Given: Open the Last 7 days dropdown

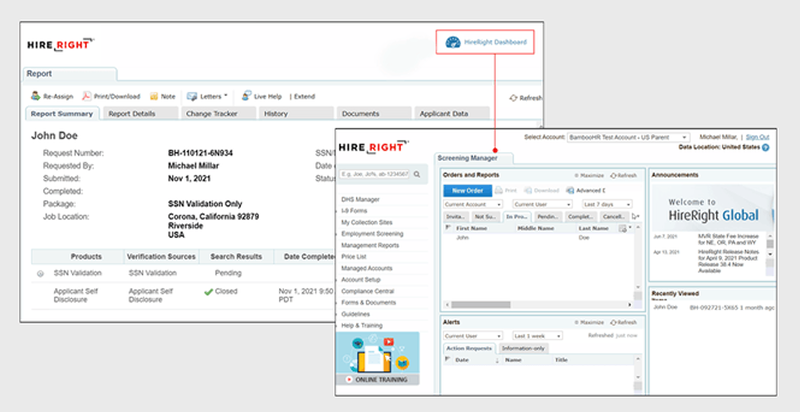Looking at the screenshot, I should [x=607, y=204].
